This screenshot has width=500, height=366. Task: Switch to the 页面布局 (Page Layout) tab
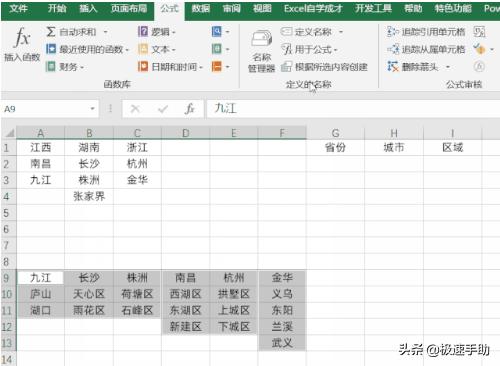tap(129, 8)
